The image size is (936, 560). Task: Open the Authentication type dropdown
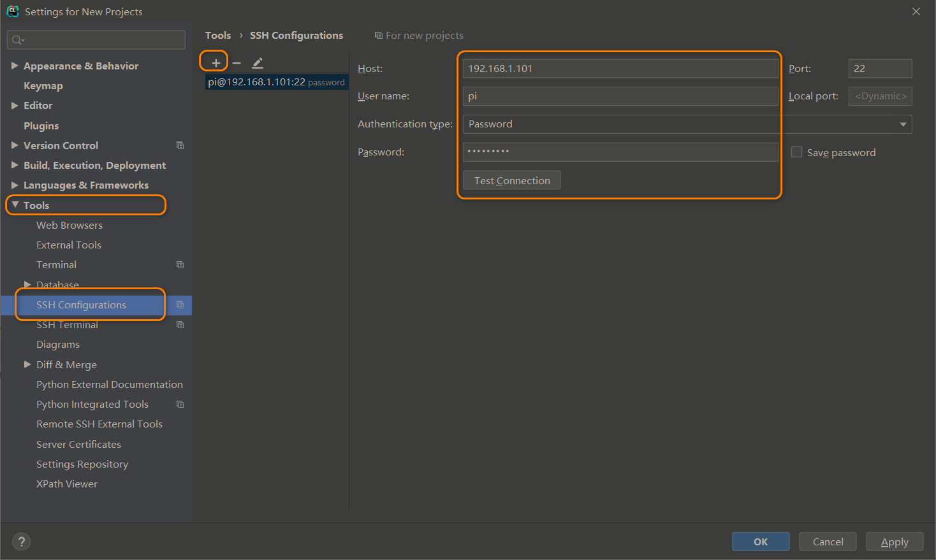(x=687, y=124)
